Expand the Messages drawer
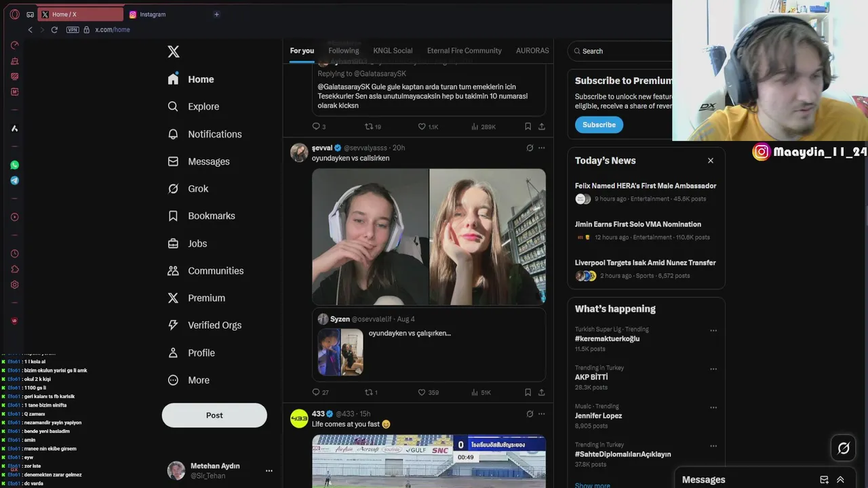 point(840,480)
